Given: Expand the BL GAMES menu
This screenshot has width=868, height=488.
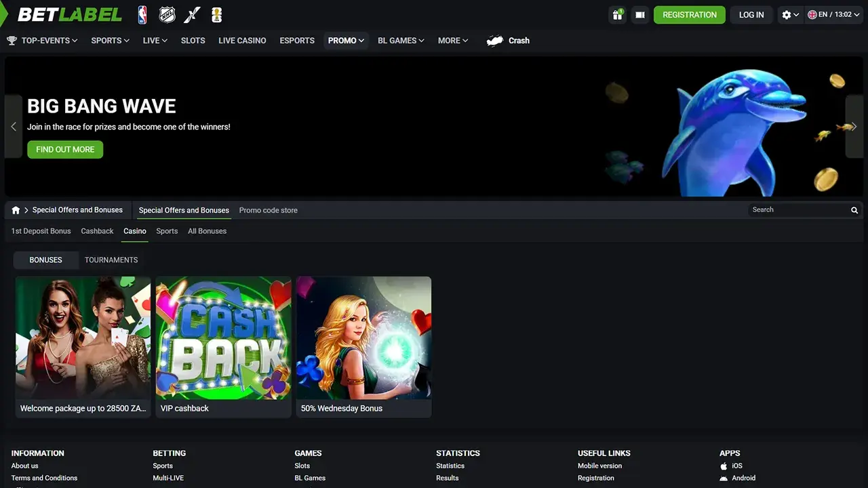Looking at the screenshot, I should tap(401, 41).
